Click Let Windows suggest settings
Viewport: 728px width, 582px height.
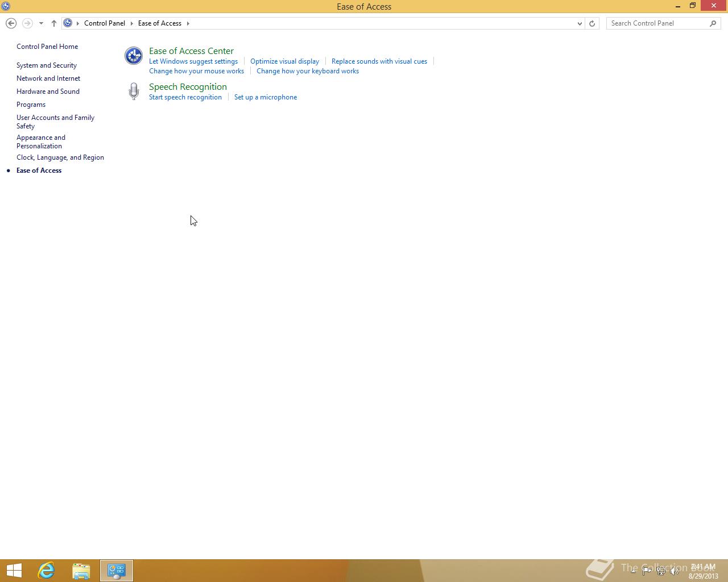pyautogui.click(x=193, y=61)
